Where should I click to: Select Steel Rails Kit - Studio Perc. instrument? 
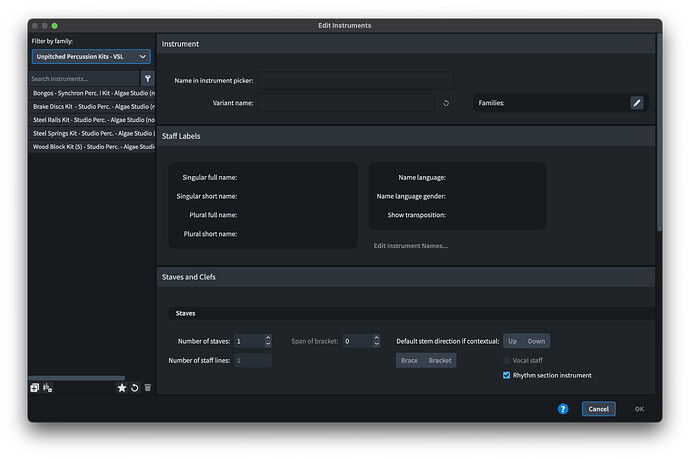pos(92,120)
